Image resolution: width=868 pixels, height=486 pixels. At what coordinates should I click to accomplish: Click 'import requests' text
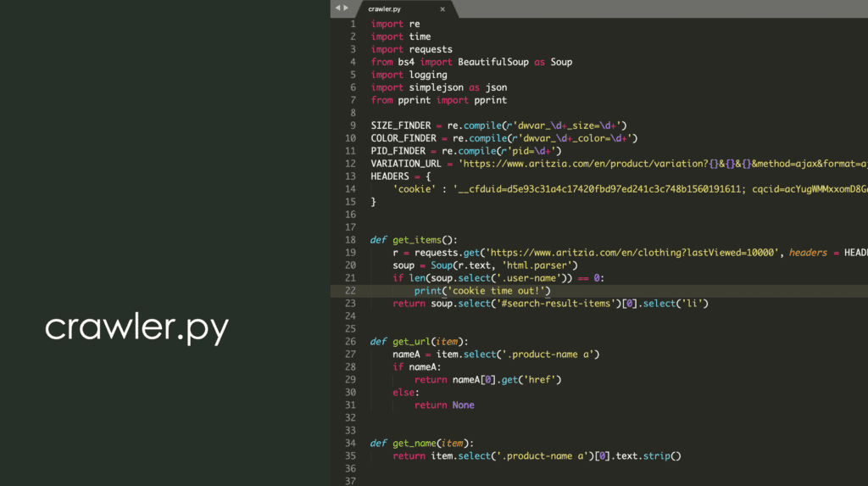tap(411, 49)
